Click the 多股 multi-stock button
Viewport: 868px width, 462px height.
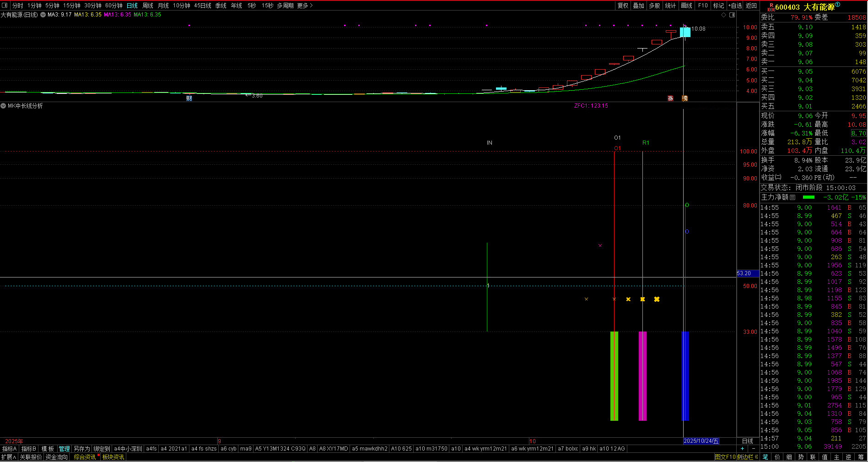(x=655, y=5)
